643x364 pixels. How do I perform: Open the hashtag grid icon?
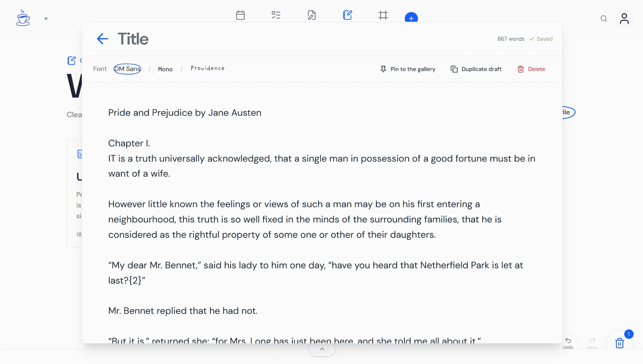coord(383,15)
